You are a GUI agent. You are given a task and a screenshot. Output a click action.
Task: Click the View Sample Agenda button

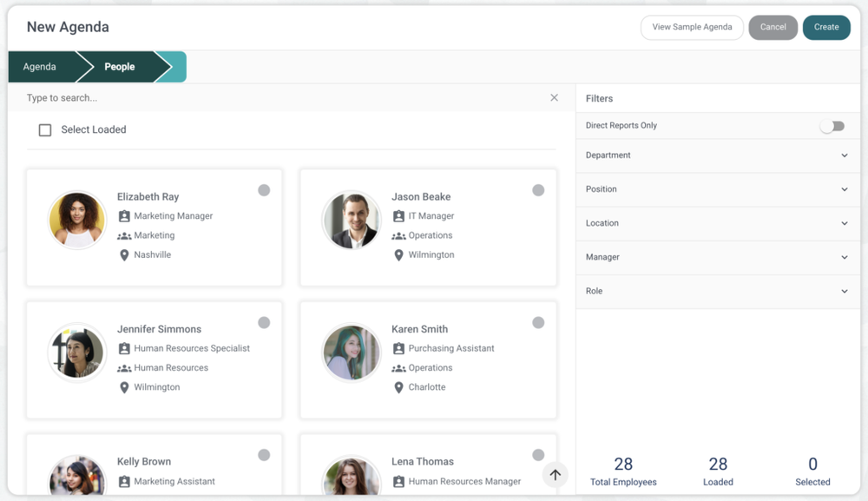pyautogui.click(x=692, y=27)
